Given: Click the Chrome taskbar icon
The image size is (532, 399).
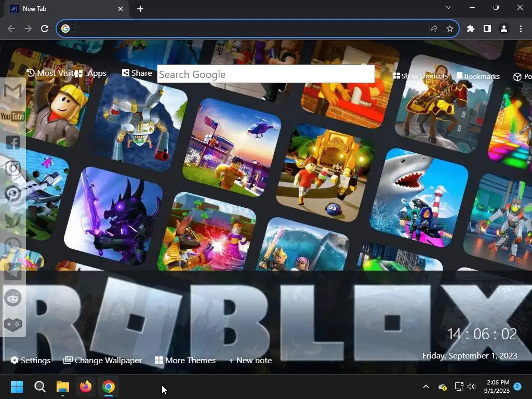Looking at the screenshot, I should (109, 387).
